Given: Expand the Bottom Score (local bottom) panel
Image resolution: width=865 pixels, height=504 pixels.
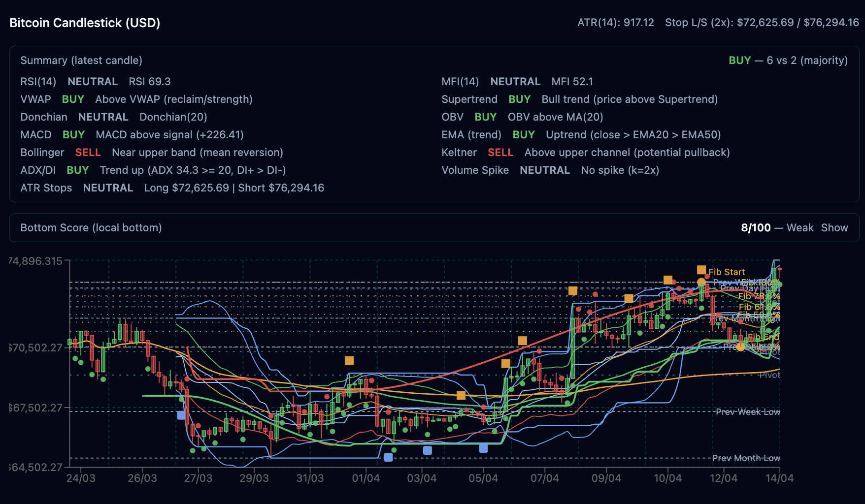Looking at the screenshot, I should click(x=91, y=227).
